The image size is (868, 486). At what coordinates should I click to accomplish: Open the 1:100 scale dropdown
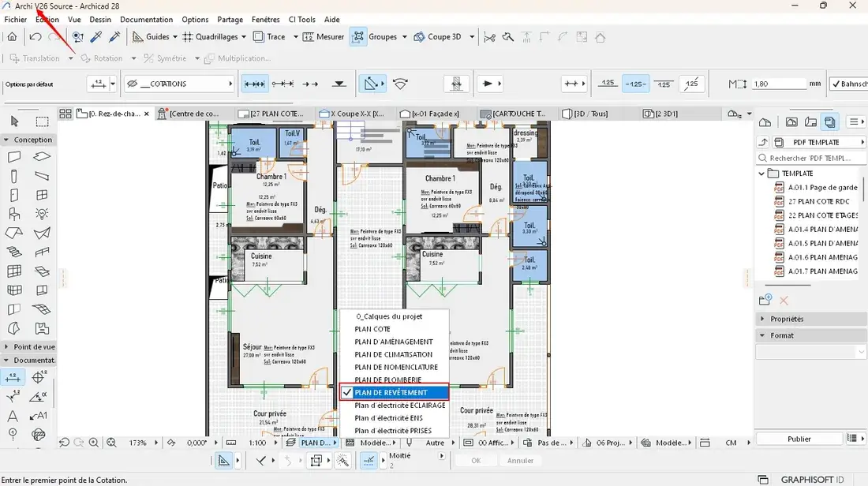[x=261, y=443]
